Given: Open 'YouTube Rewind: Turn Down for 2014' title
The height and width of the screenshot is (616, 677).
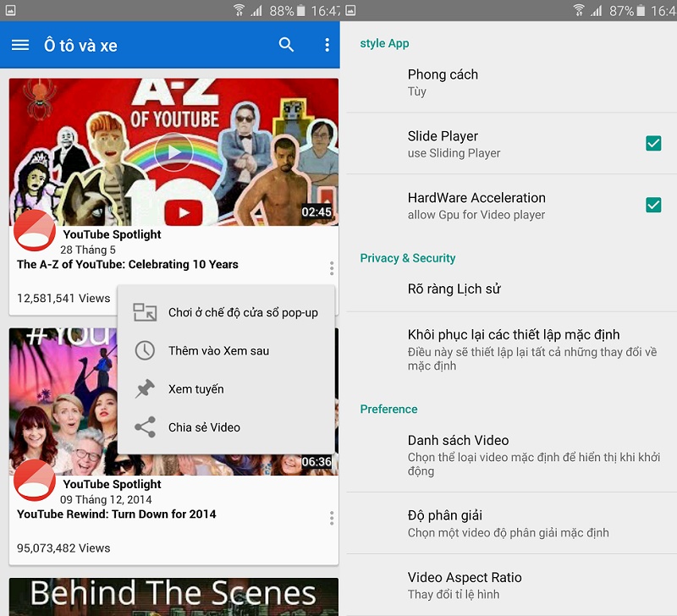Looking at the screenshot, I should 117,514.
